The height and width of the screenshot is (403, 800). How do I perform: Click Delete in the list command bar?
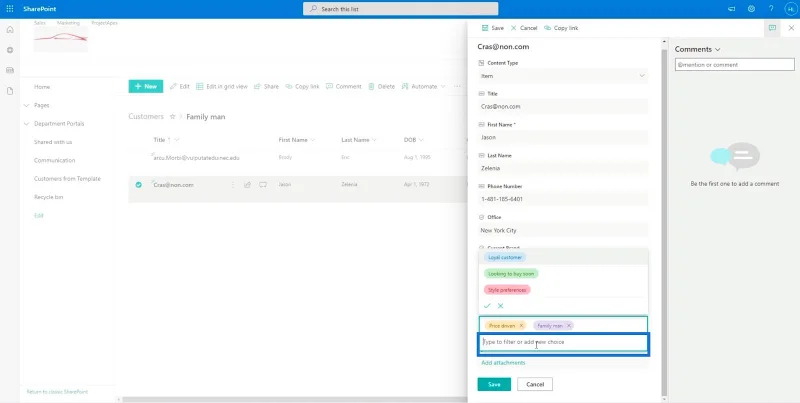pyautogui.click(x=382, y=87)
